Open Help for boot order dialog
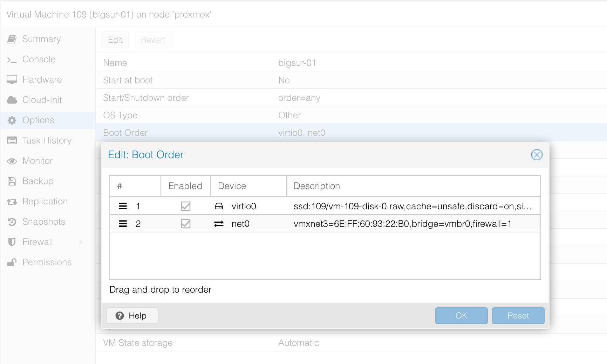Viewport: 607px width, 364px height. (x=132, y=316)
